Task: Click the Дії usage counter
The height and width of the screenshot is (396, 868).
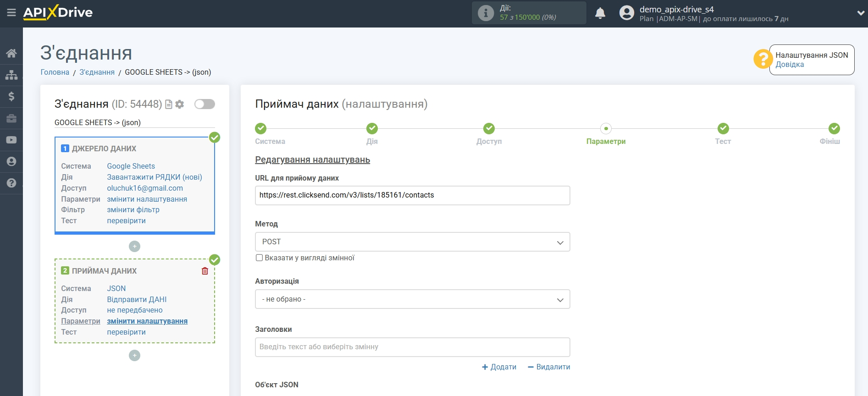Action: [x=529, y=13]
